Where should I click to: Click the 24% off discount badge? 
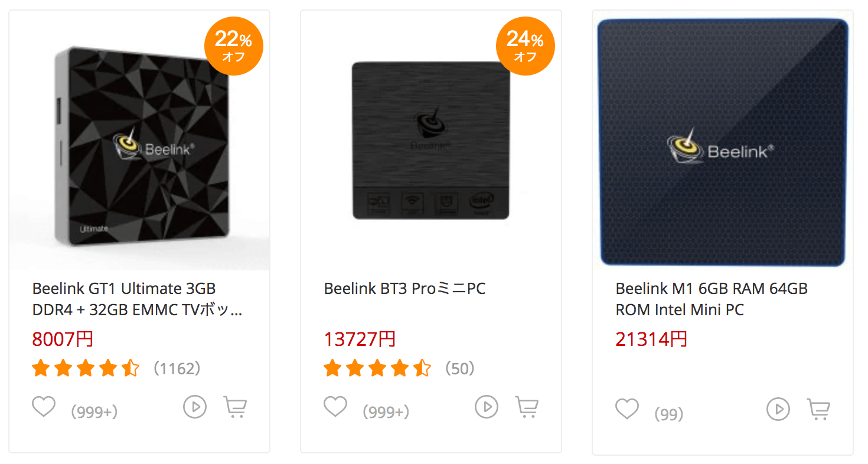point(525,45)
